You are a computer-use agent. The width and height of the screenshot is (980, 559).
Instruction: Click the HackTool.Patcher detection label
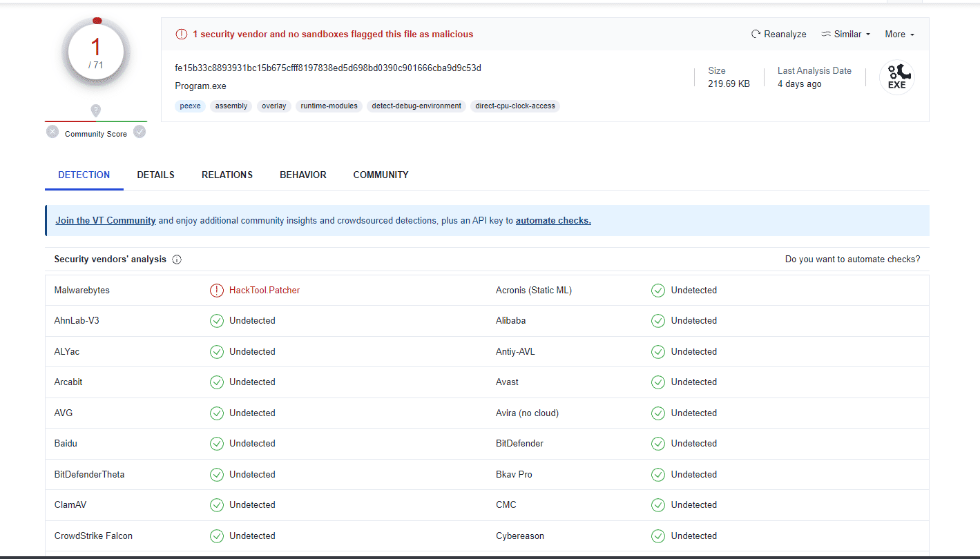(x=265, y=291)
